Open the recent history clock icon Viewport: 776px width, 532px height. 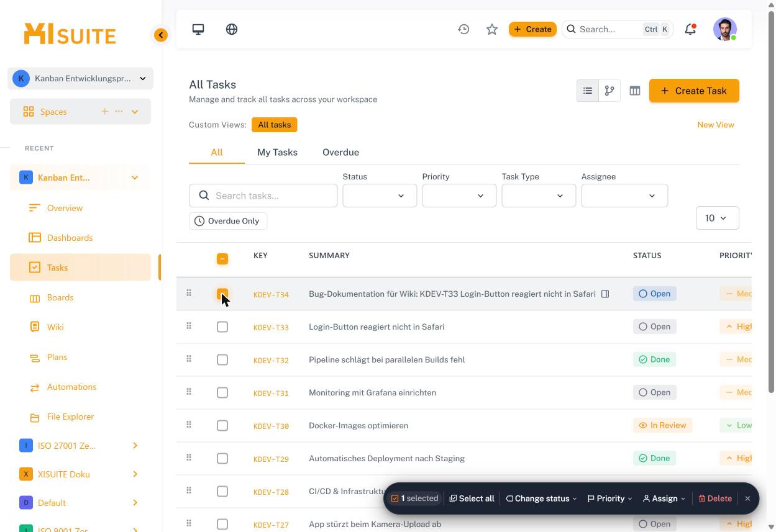(x=463, y=29)
